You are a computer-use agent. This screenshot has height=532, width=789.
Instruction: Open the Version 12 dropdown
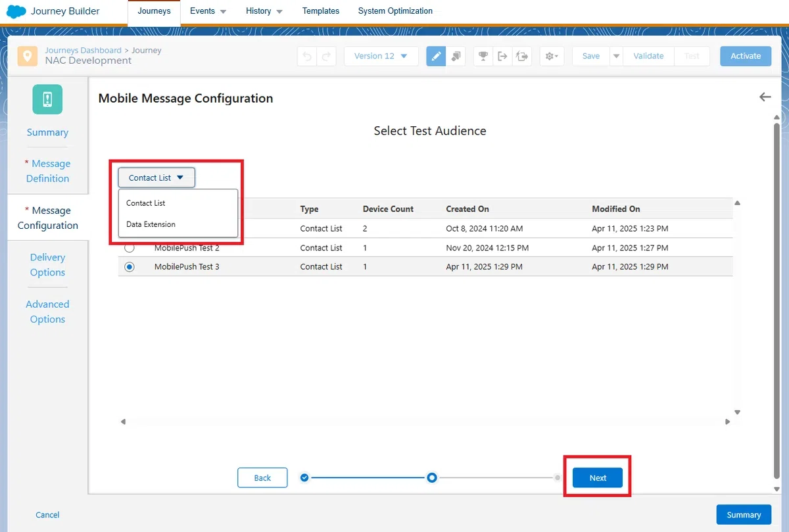(381, 56)
